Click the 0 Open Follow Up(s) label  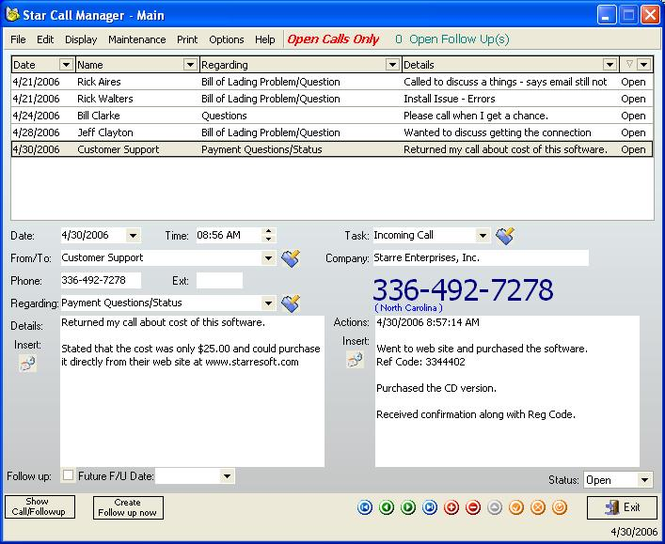pos(452,39)
